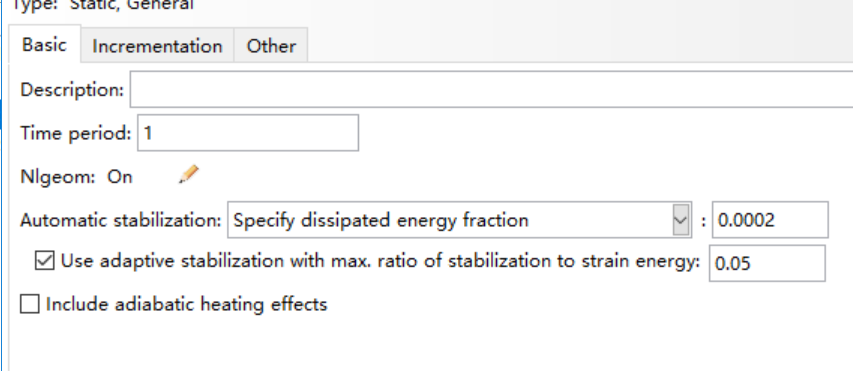Click the 0.05 max ratio field
The width and height of the screenshot is (853, 371).
tap(767, 263)
